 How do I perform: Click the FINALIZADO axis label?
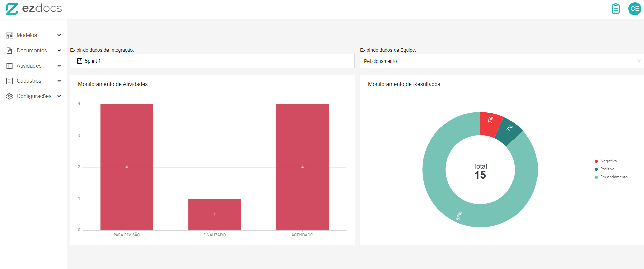(x=215, y=235)
